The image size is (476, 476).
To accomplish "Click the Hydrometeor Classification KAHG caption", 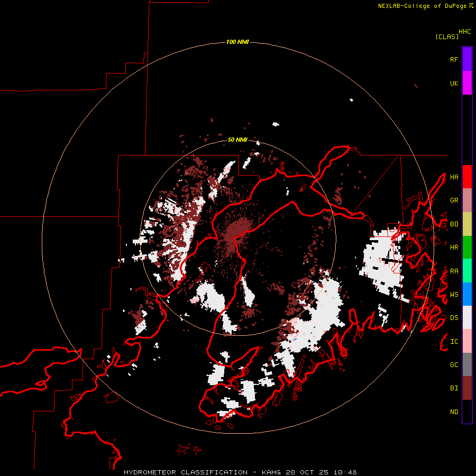I will click(x=240, y=472).
